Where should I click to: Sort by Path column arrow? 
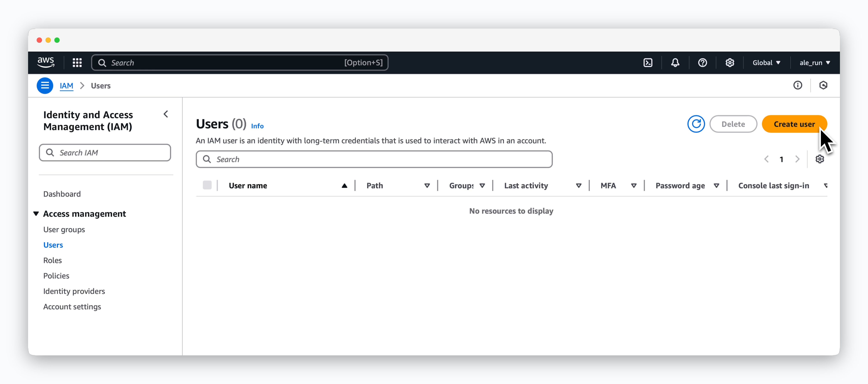427,186
